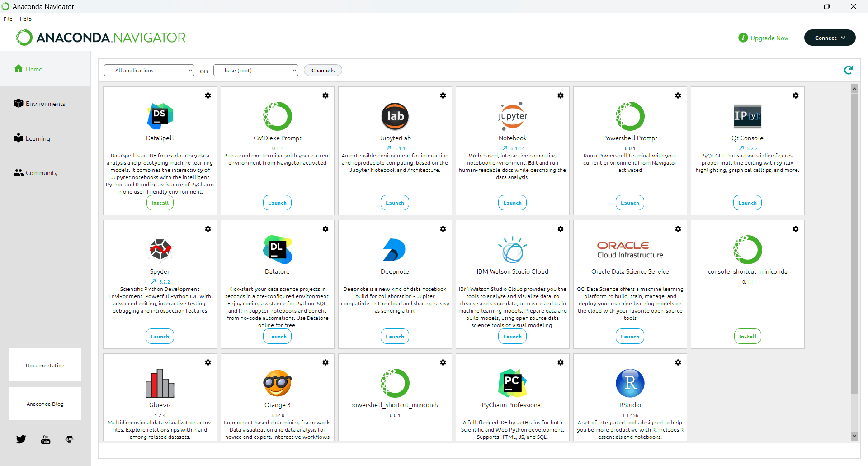Open the Help menu
Image resolution: width=868 pixels, height=466 pixels.
(x=26, y=19)
